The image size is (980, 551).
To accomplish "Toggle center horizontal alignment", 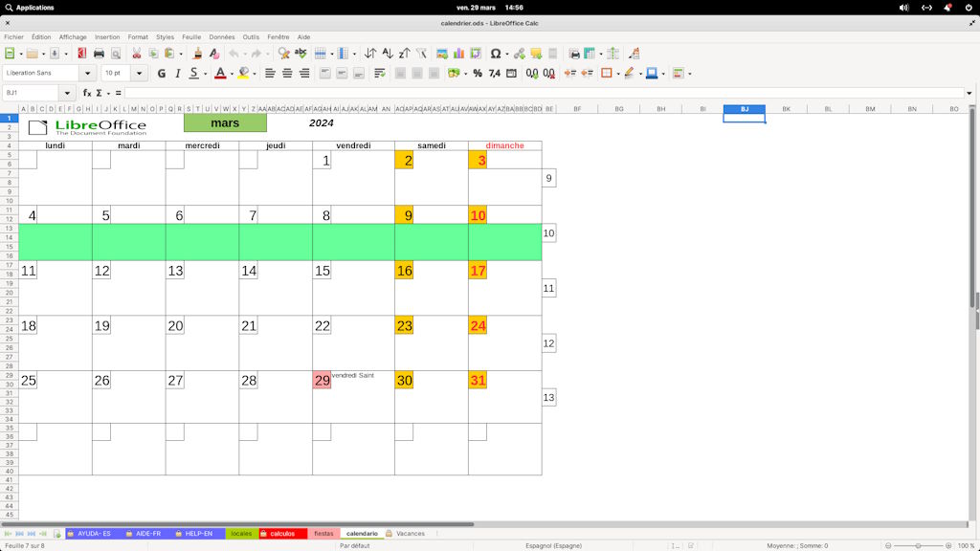I will coord(287,73).
